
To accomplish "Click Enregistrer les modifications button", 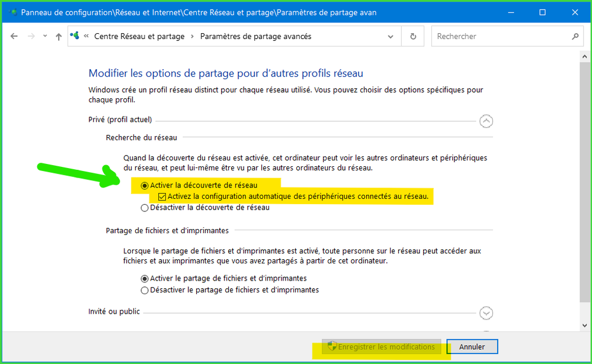I will tap(381, 347).
